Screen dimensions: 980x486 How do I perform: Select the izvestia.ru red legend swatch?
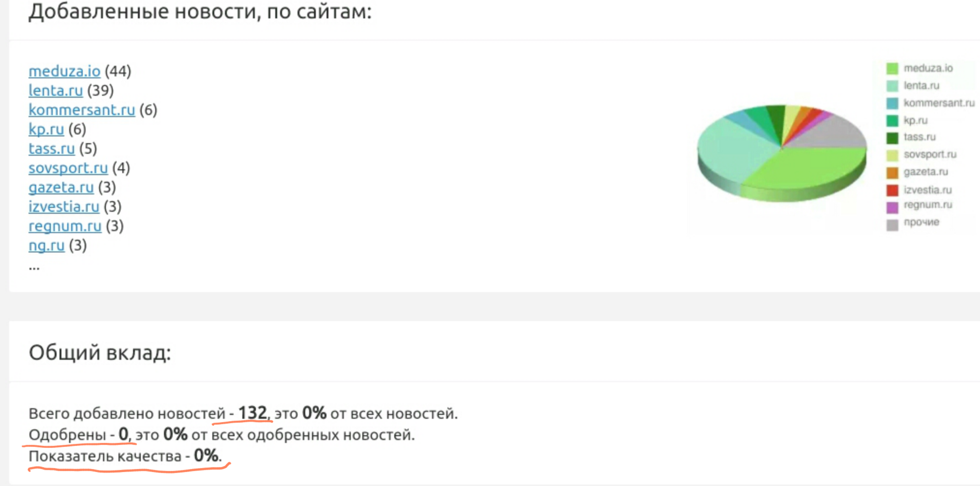click(x=892, y=190)
